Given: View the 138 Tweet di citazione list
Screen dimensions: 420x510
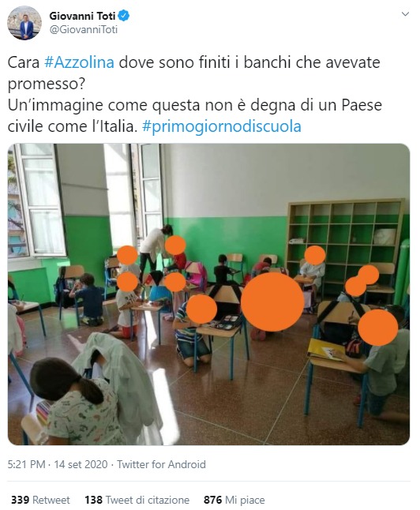Looking at the screenshot, I should click(137, 500).
